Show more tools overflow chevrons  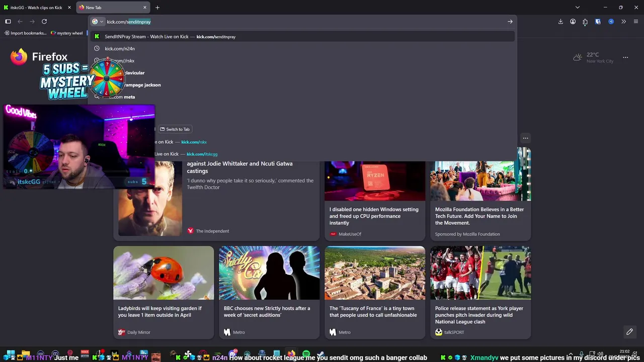(x=623, y=22)
